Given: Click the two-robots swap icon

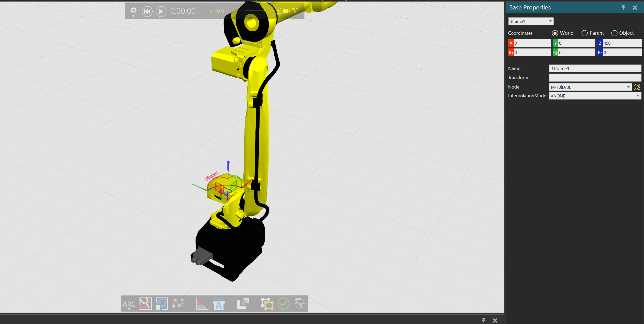Looking at the screenshot, I should [x=300, y=304].
